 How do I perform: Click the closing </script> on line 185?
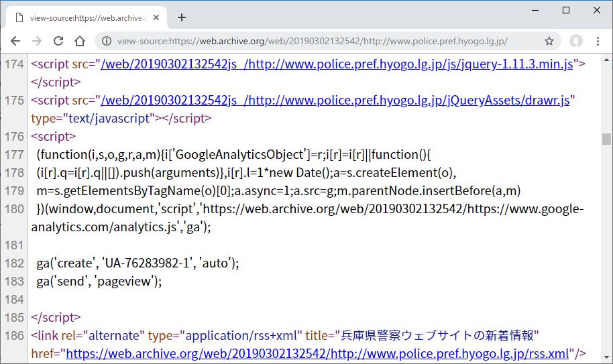(x=56, y=318)
